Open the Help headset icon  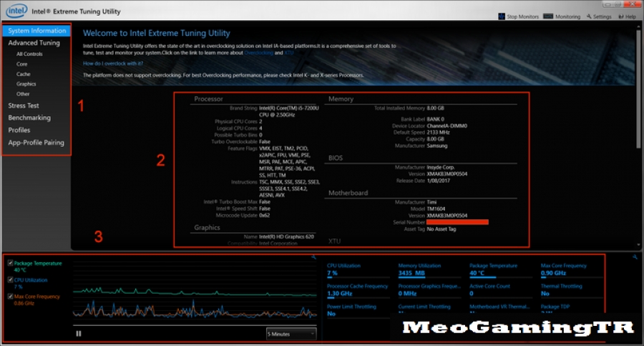pyautogui.click(x=623, y=16)
